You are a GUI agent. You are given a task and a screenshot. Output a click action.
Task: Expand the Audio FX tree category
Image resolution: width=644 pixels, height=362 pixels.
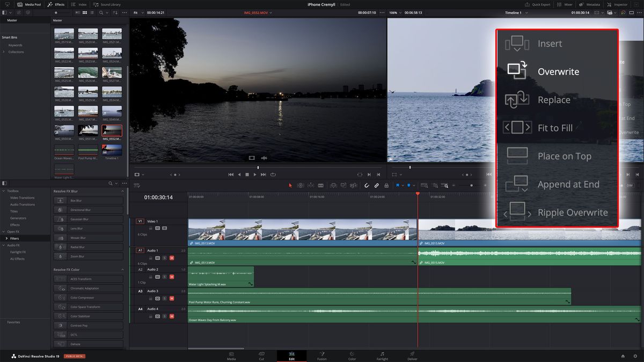tap(4, 245)
